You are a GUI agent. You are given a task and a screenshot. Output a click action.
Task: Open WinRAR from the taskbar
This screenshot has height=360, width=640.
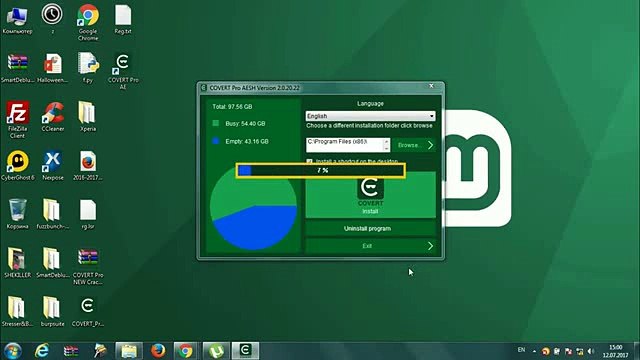pos(71,351)
